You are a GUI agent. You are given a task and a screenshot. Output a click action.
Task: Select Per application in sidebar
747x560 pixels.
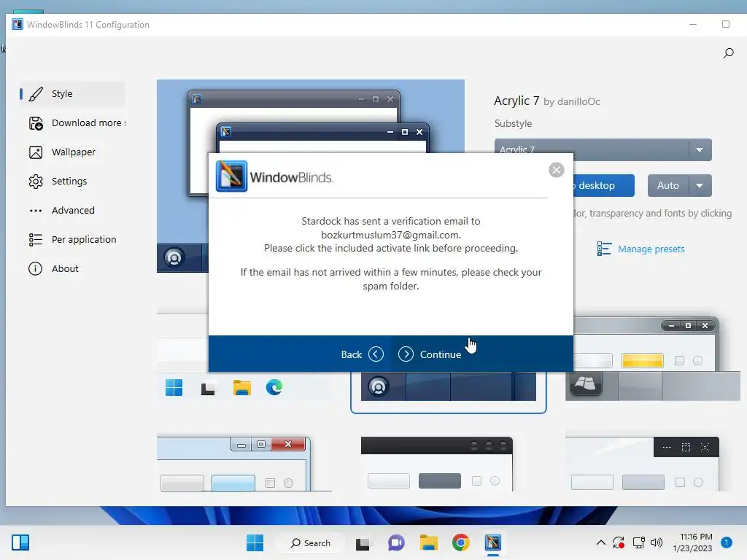[x=72, y=239]
